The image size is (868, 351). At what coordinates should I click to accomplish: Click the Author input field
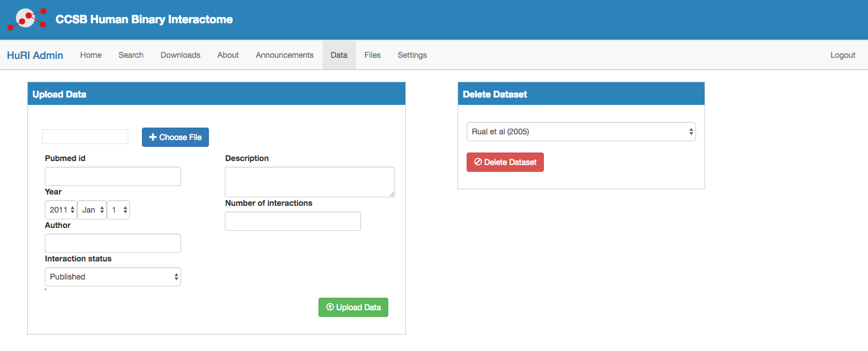113,243
